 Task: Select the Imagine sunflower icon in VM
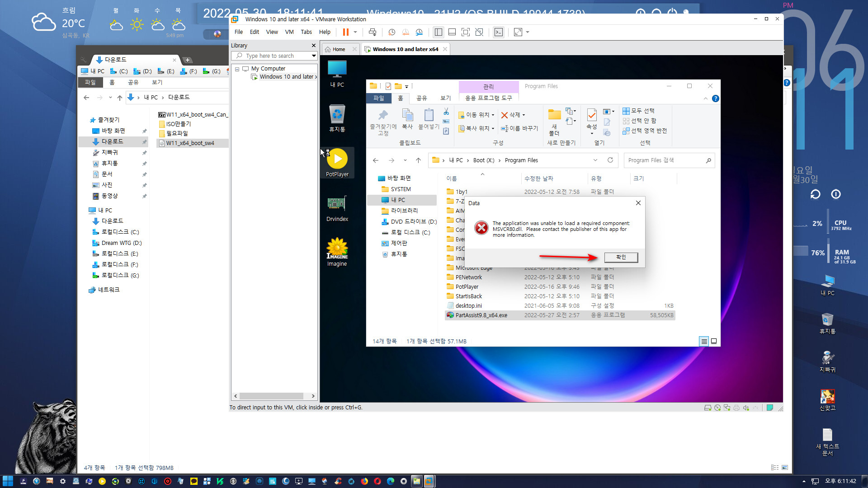[x=337, y=252]
